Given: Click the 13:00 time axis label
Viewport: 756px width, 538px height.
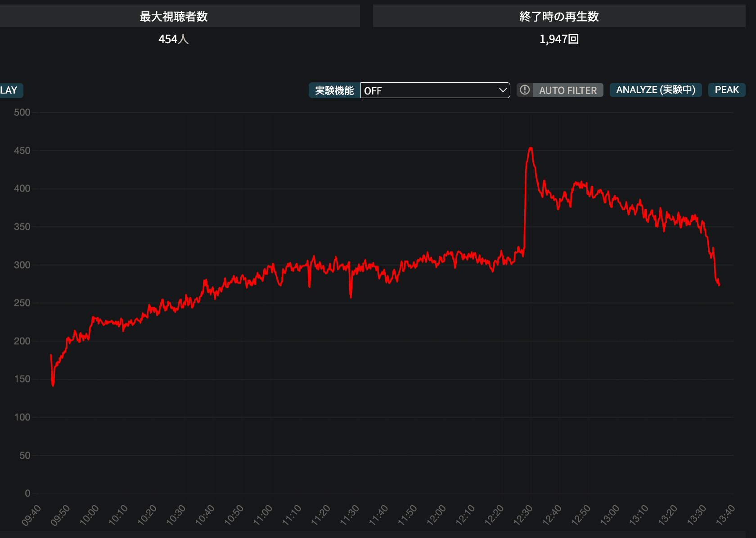Looking at the screenshot, I should [x=610, y=515].
